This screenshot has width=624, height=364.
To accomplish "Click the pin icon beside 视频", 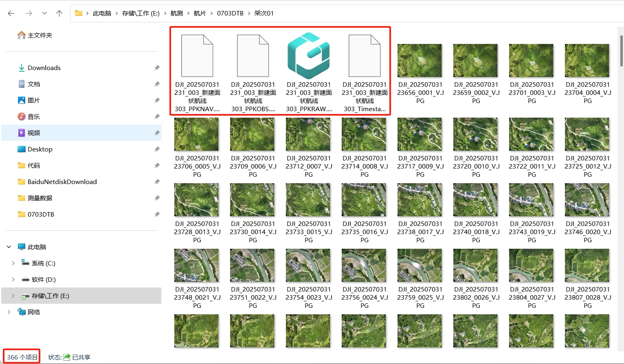I will pos(157,133).
